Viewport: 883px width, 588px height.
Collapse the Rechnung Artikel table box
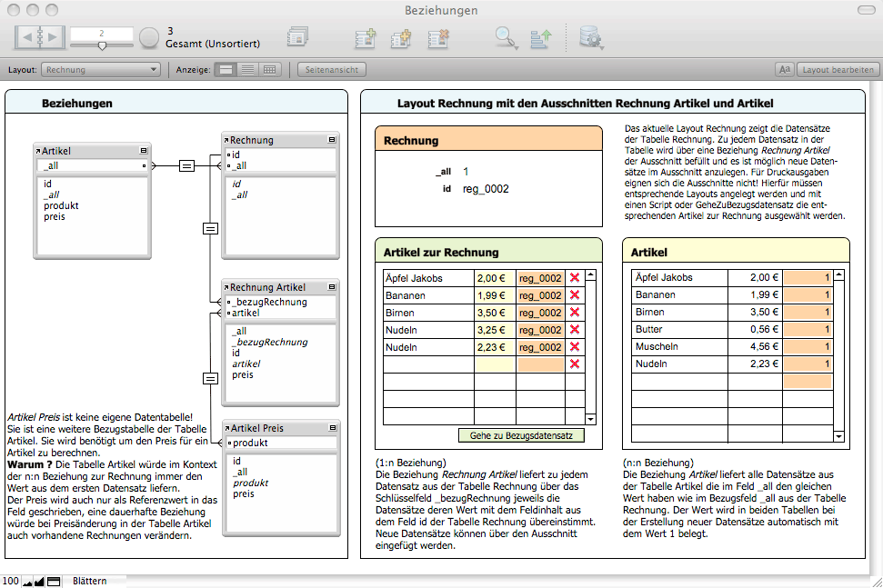click(332, 287)
